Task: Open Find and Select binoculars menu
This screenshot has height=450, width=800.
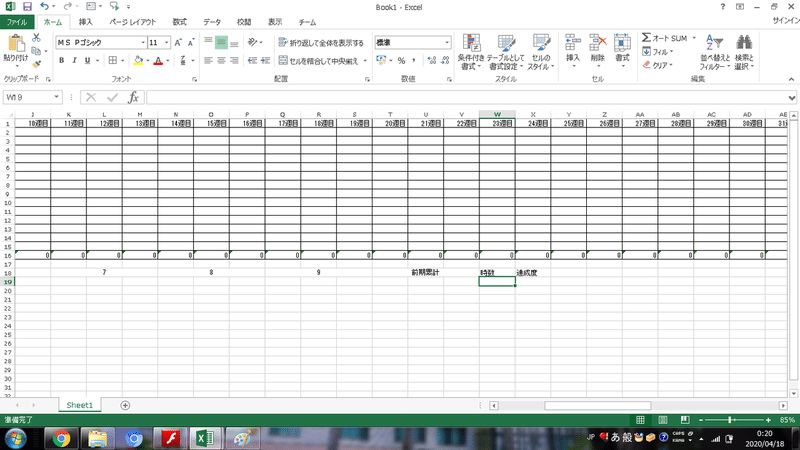Action: point(744,52)
